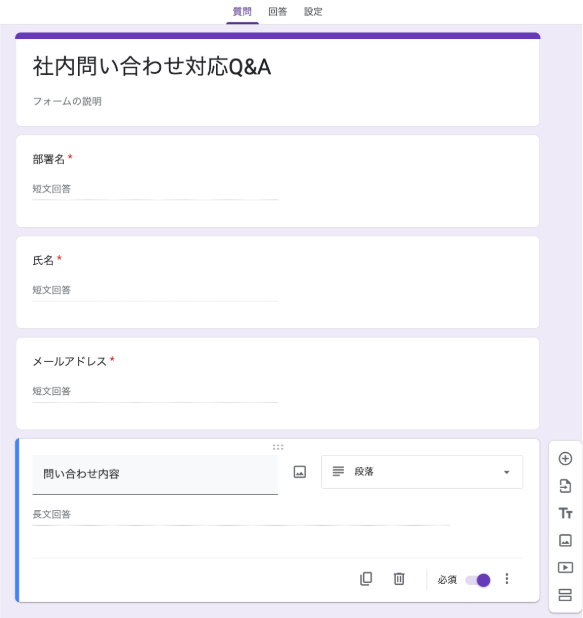Add title and description (Tt icon)

point(565,513)
